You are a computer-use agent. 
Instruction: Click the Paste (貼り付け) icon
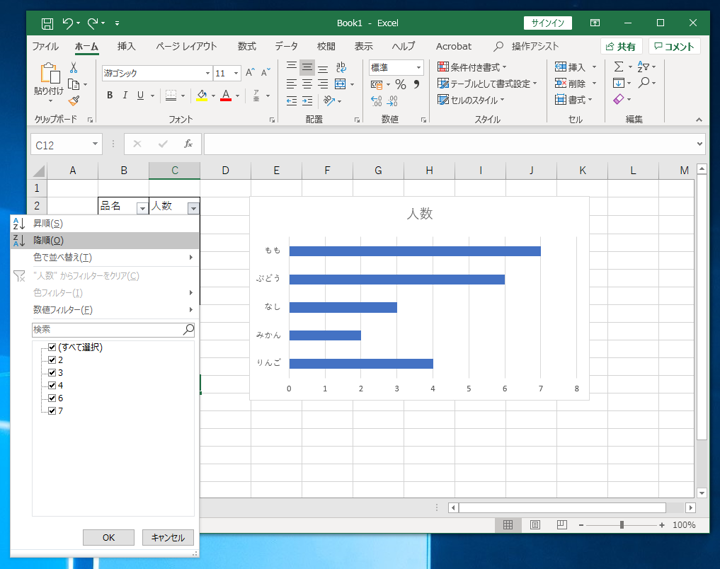tap(50, 74)
